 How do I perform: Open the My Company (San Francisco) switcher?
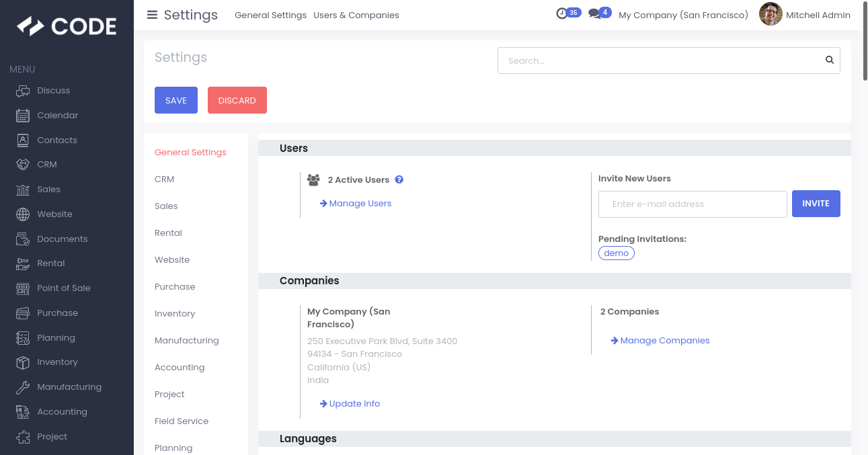coord(683,15)
